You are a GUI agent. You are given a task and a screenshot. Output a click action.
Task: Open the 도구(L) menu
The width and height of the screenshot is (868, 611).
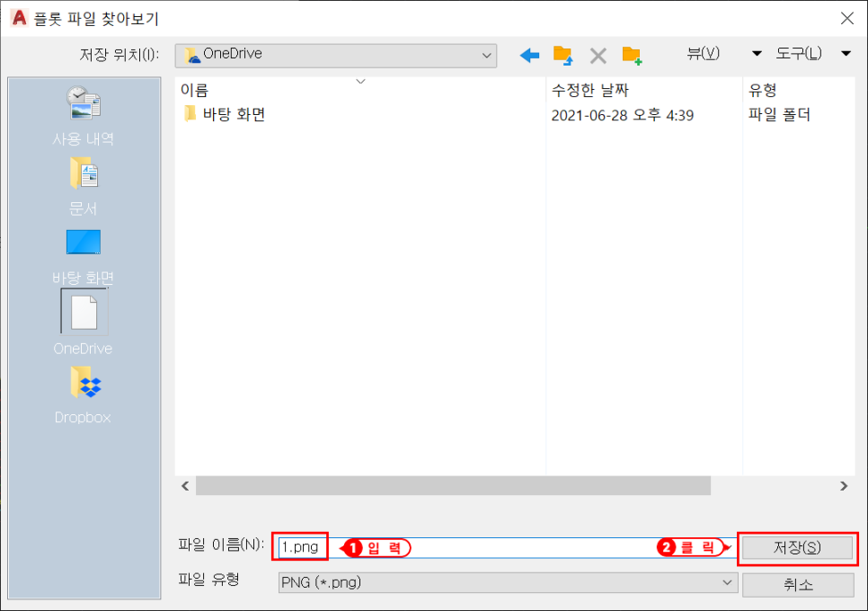799,54
